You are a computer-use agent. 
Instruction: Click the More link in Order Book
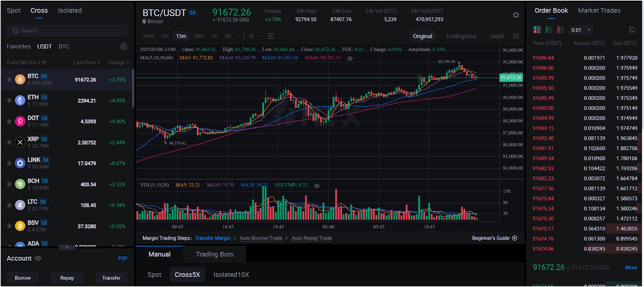tap(631, 267)
